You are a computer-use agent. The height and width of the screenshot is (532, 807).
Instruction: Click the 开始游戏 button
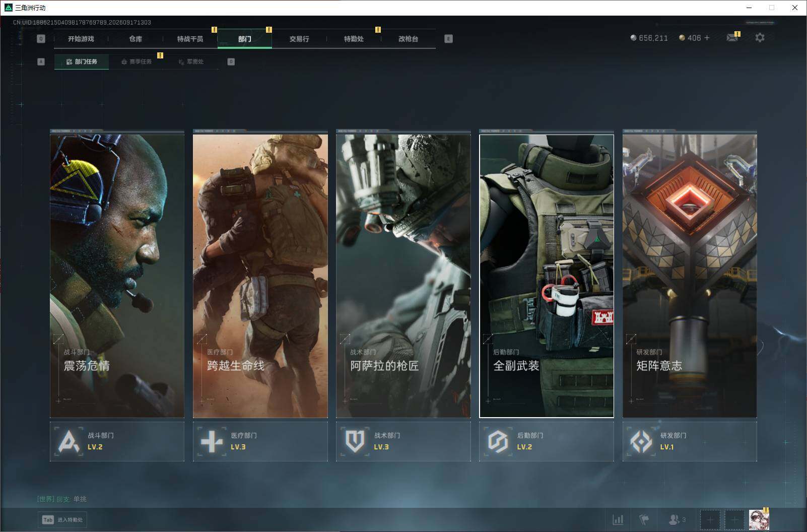[x=81, y=39]
